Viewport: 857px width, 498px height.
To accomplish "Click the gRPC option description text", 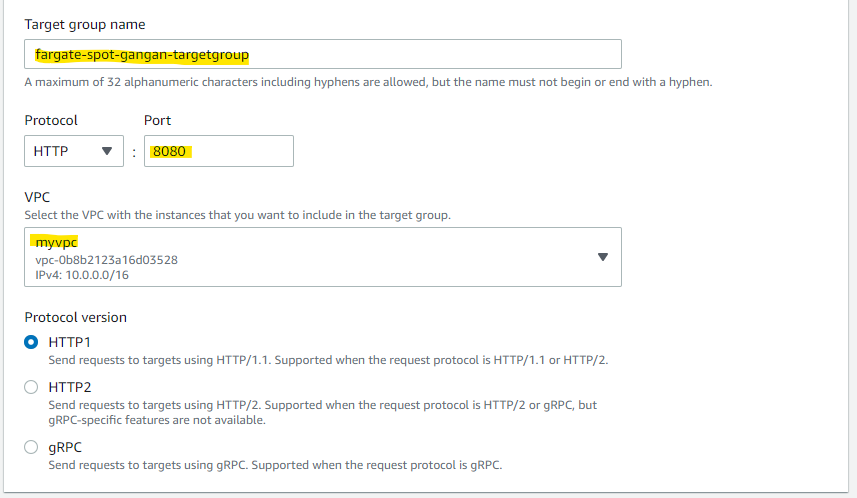I will (x=274, y=465).
